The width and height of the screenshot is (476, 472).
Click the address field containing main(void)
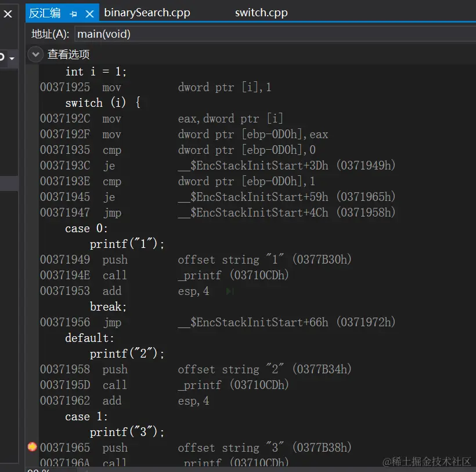click(x=275, y=34)
